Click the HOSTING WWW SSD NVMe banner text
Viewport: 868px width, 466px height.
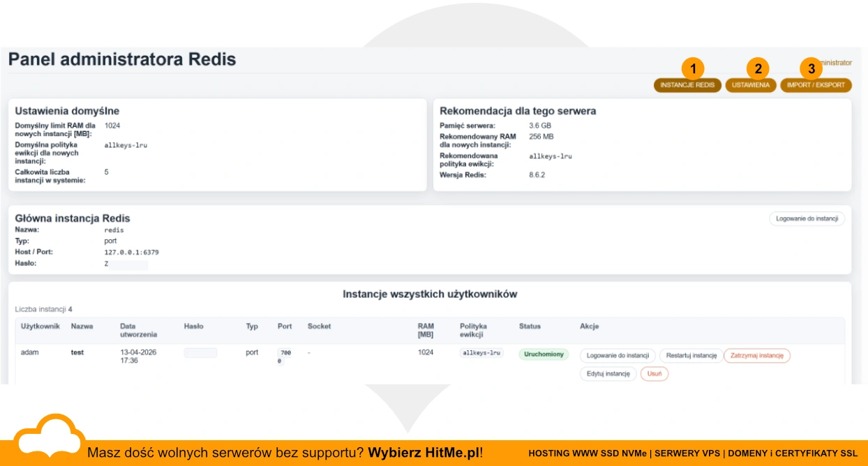point(588,453)
